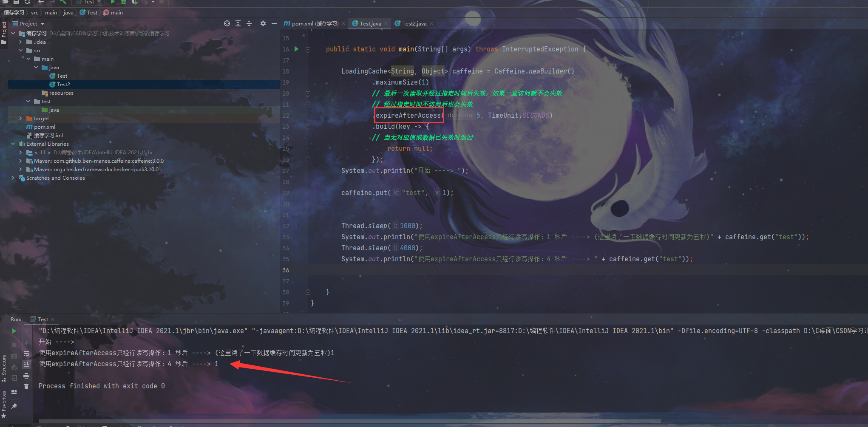Click the src breadcrumb
Image resolution: width=868 pixels, height=427 pixels.
pyautogui.click(x=34, y=12)
